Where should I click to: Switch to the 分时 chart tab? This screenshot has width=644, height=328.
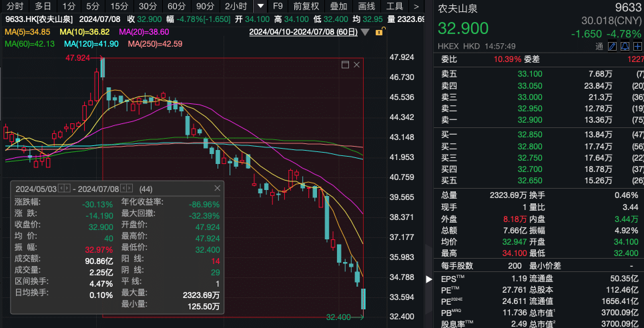(x=15, y=7)
